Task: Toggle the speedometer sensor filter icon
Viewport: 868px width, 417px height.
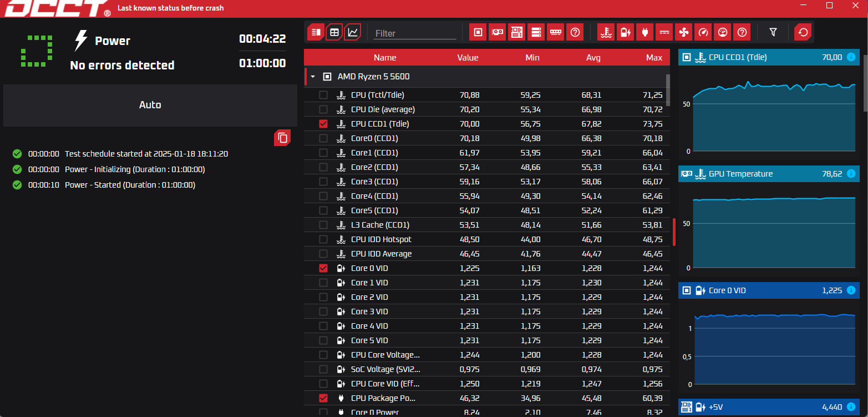Action: (703, 33)
